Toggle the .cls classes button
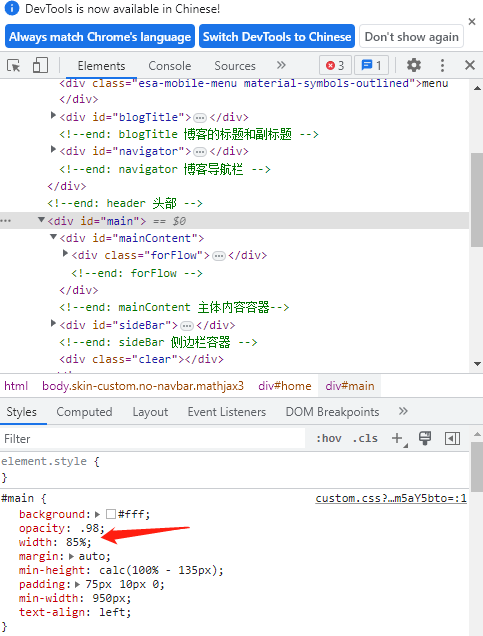This screenshot has height=636, width=483. (365, 438)
